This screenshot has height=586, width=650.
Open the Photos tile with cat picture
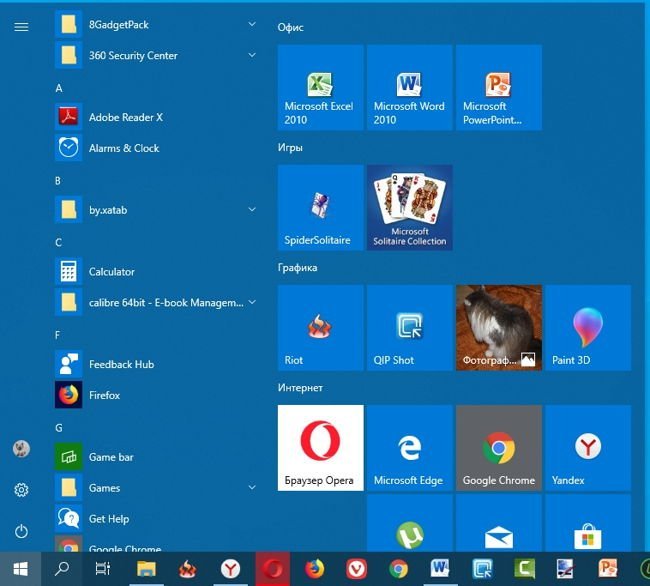[499, 327]
